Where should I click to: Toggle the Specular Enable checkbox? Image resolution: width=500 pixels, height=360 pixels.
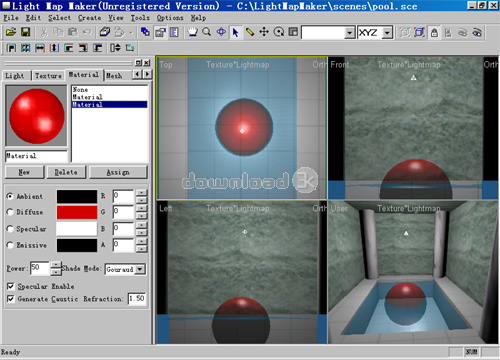11,286
